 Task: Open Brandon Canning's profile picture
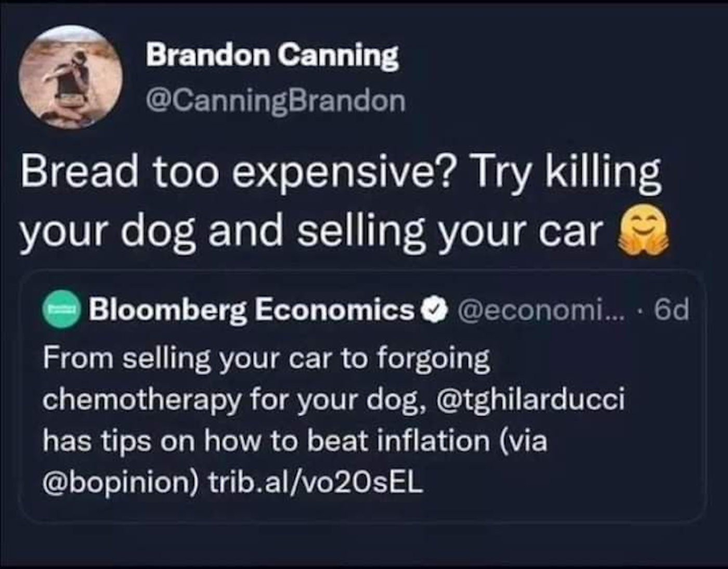click(x=71, y=77)
